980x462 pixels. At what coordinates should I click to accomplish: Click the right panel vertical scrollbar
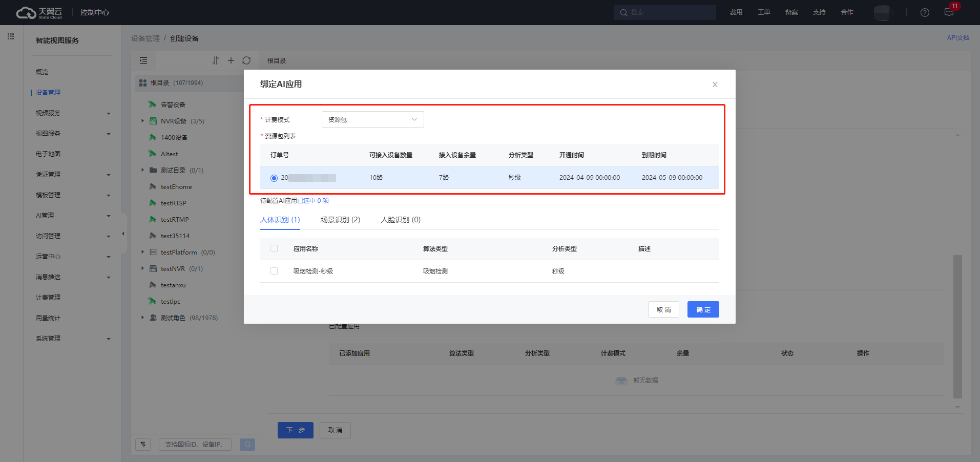(957, 327)
